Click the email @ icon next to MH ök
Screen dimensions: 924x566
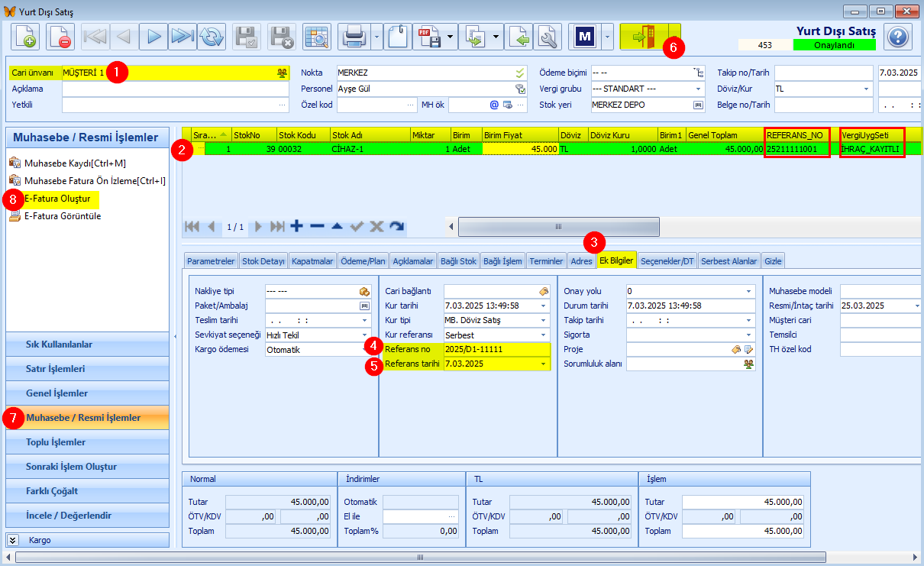coord(494,105)
